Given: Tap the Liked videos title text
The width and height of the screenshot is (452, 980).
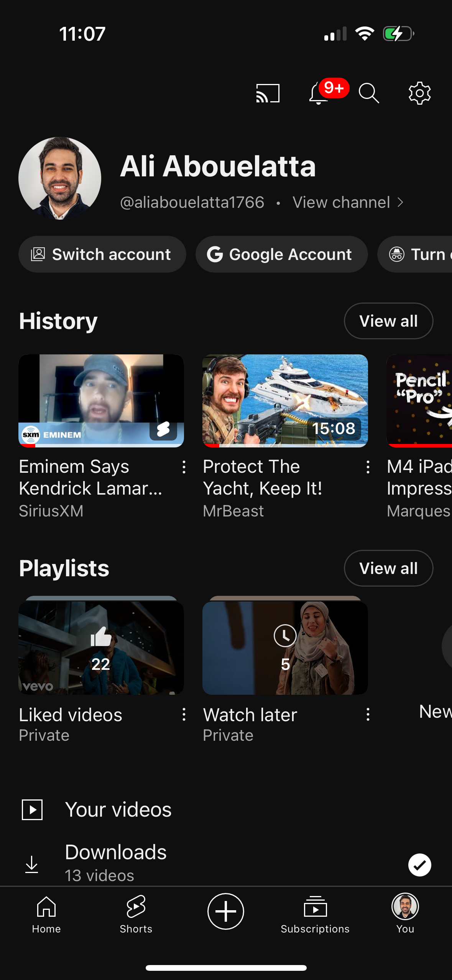Looking at the screenshot, I should click(71, 715).
